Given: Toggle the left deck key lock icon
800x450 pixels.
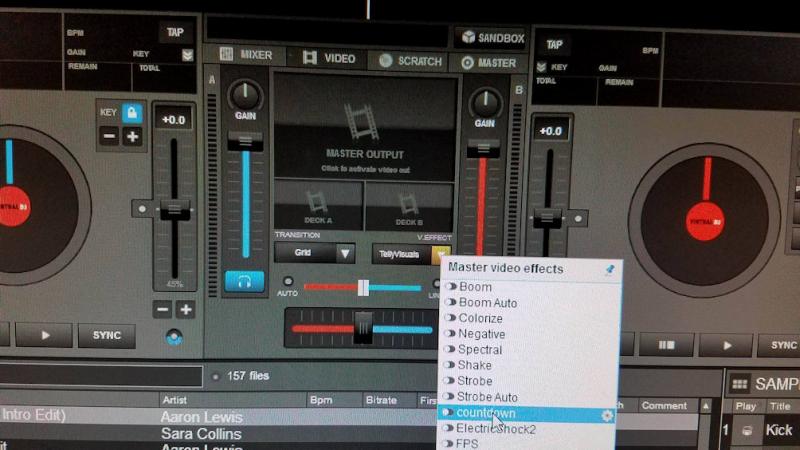Looking at the screenshot, I should [132, 112].
